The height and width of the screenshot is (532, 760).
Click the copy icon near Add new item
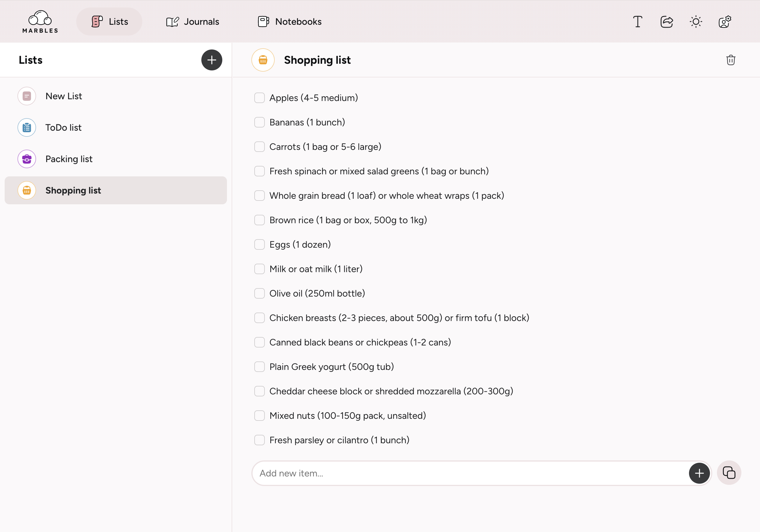(729, 473)
